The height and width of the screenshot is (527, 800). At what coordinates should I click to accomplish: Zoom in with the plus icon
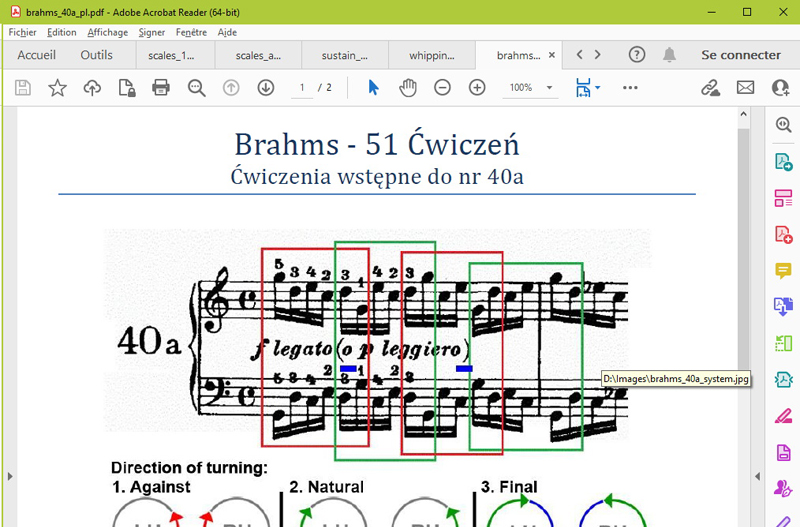pos(477,88)
